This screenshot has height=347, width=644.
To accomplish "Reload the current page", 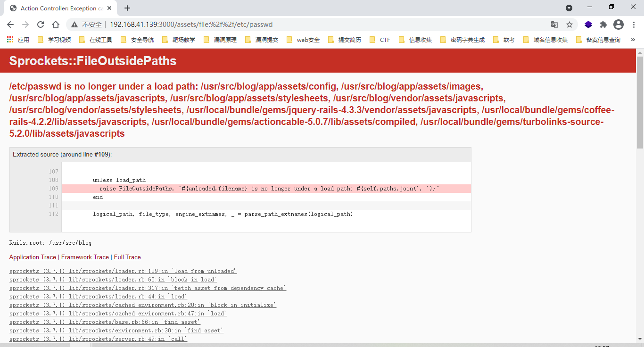I will click(41, 25).
